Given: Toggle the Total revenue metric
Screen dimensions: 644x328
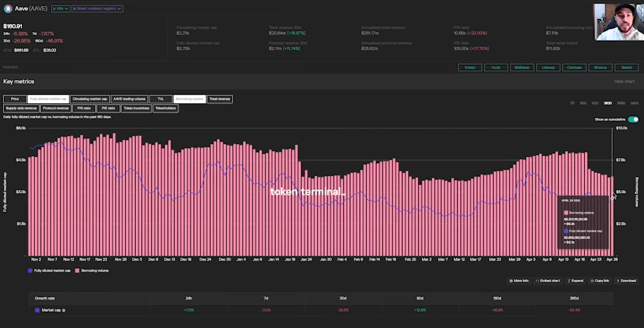Looking at the screenshot, I should pyautogui.click(x=220, y=99).
